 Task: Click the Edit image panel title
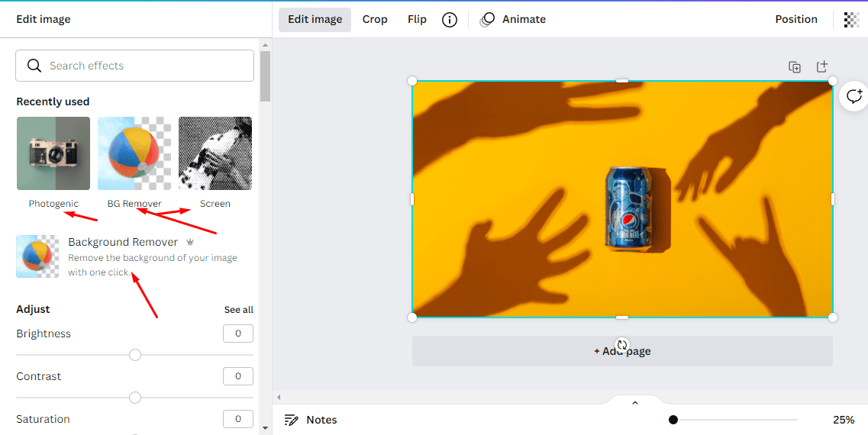pos(44,19)
